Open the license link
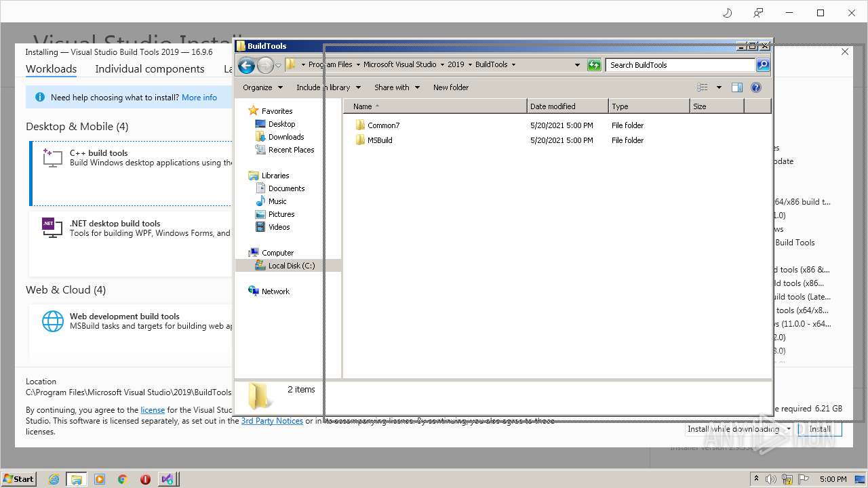 (x=153, y=410)
